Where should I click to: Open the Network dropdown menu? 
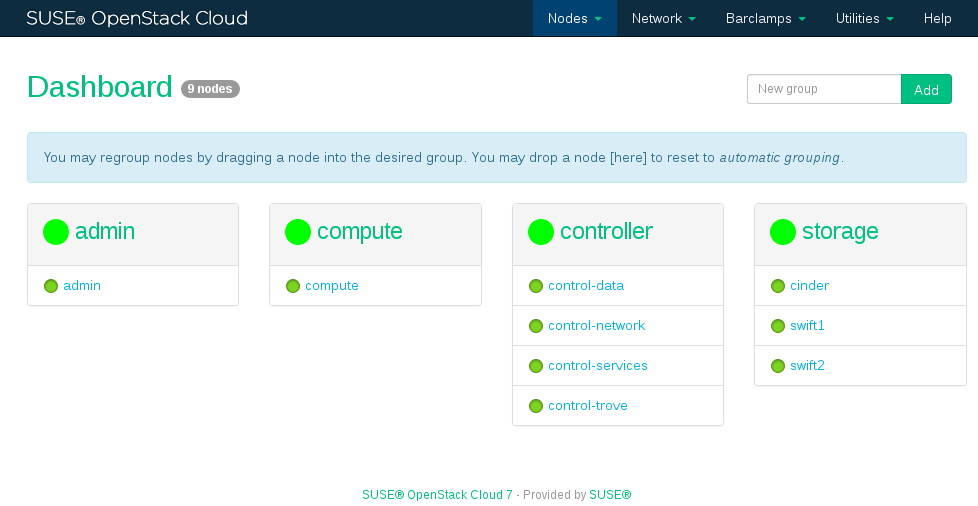(x=663, y=18)
